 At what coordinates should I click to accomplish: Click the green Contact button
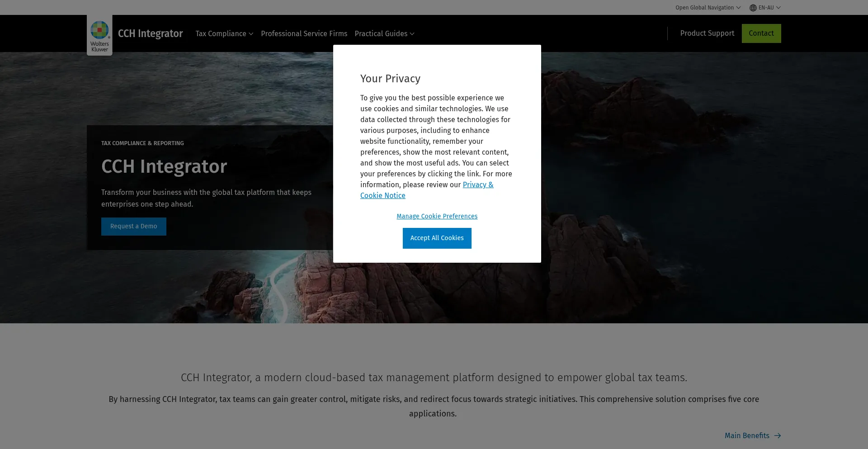(x=761, y=33)
